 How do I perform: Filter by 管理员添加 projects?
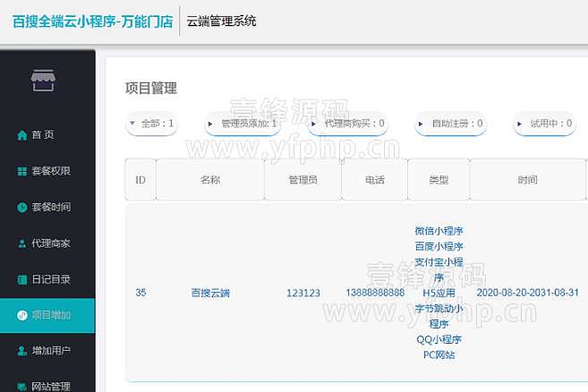[242, 123]
